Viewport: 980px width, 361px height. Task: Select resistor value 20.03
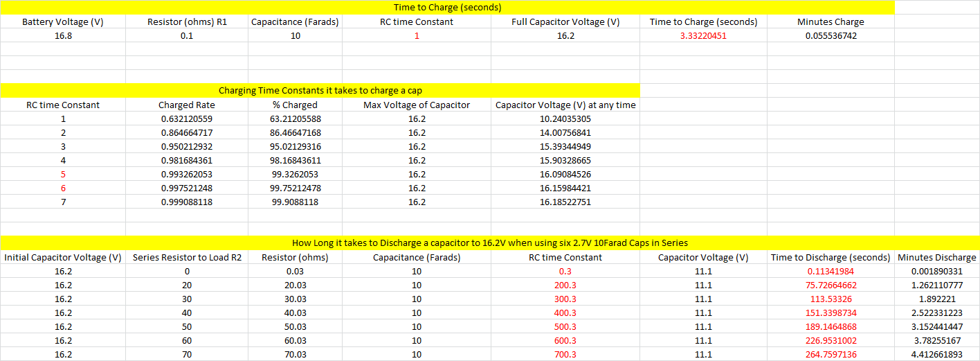point(295,285)
